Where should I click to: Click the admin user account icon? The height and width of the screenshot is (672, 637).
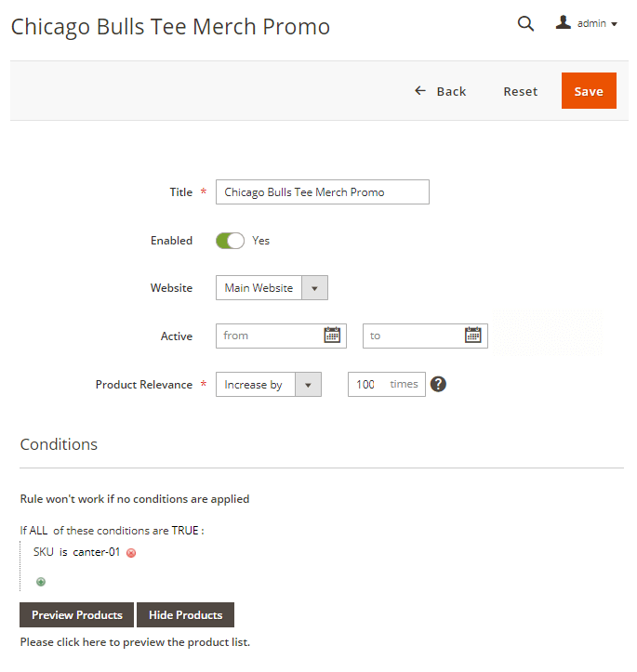564,23
